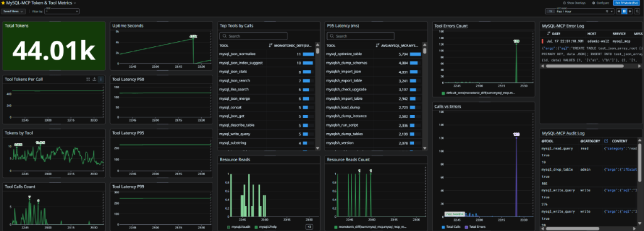Screen dimensions: 644x231
Task: Select mysql_optimize_table row
Action: [x=374, y=54]
